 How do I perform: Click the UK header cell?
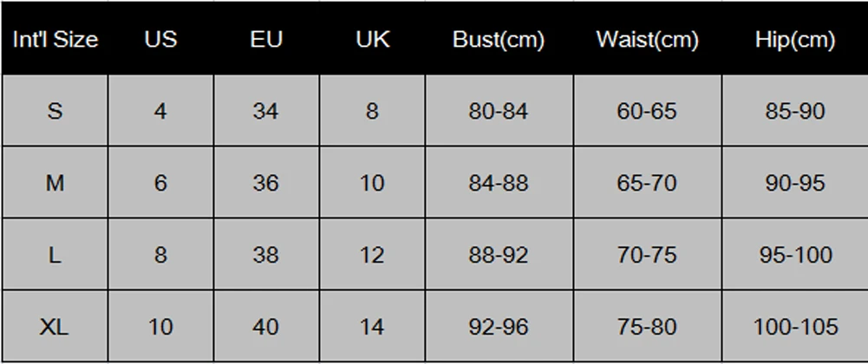[372, 40]
